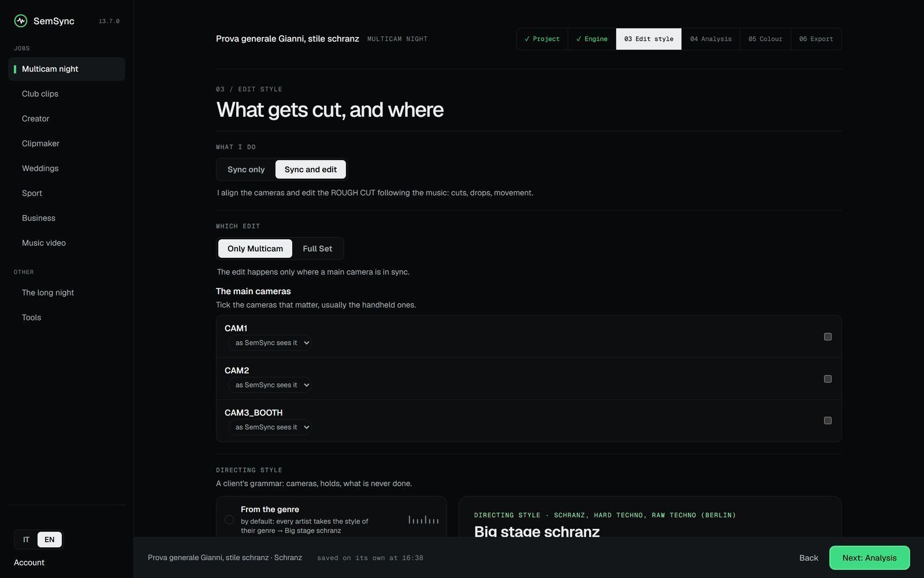Open CAM2 'as SemSync sees it' dropdown

pos(270,385)
